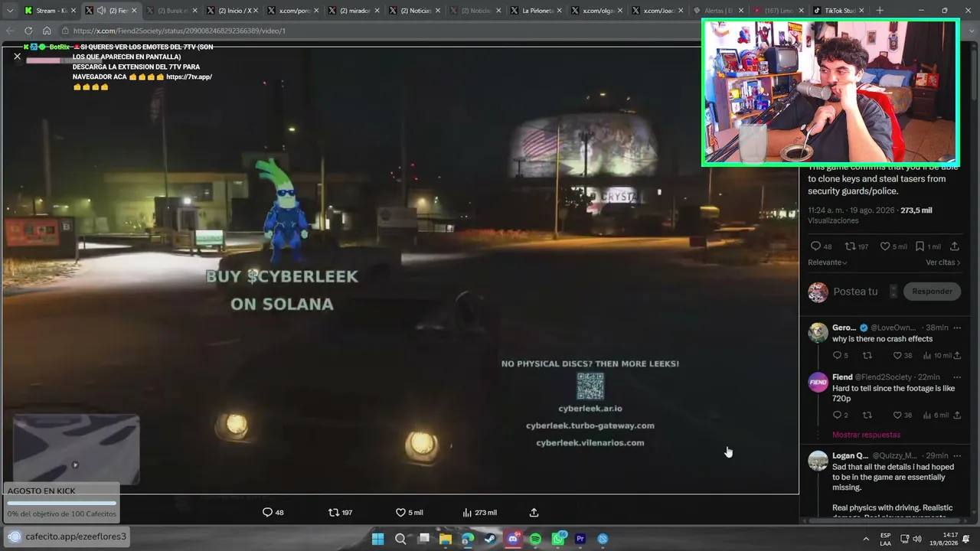Retweet icon with 197 in tweet sidebar
This screenshot has width=980, height=551.
click(850, 246)
